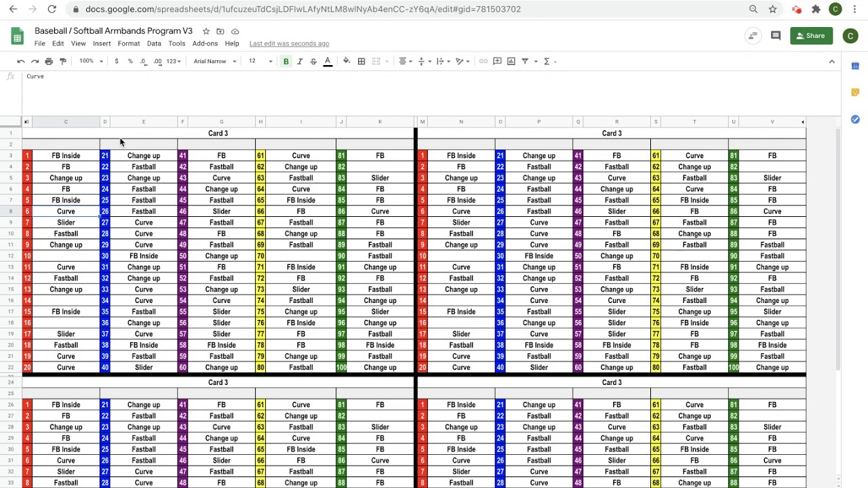The image size is (868, 488).
Task: Click the green Share button
Action: (x=811, y=35)
